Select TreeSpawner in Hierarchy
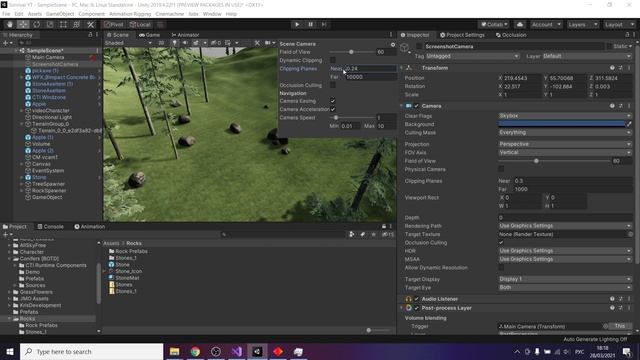The image size is (640, 360). [x=48, y=184]
